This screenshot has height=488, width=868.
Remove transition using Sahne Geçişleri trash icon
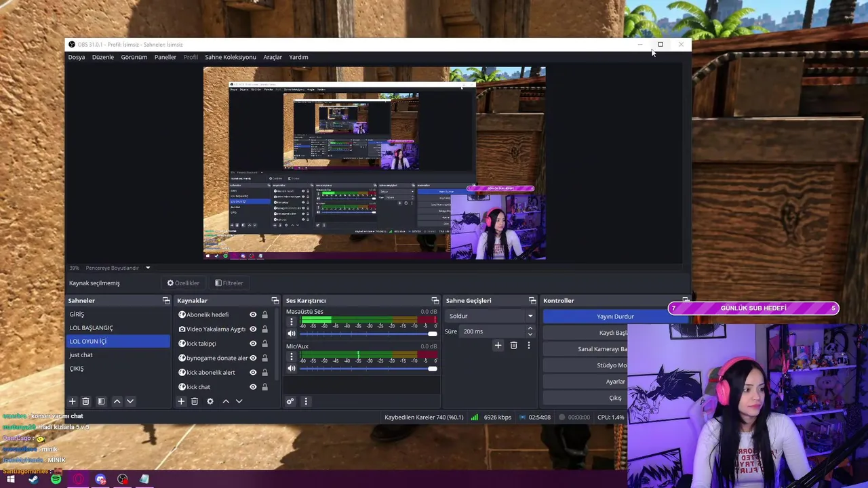coord(513,345)
